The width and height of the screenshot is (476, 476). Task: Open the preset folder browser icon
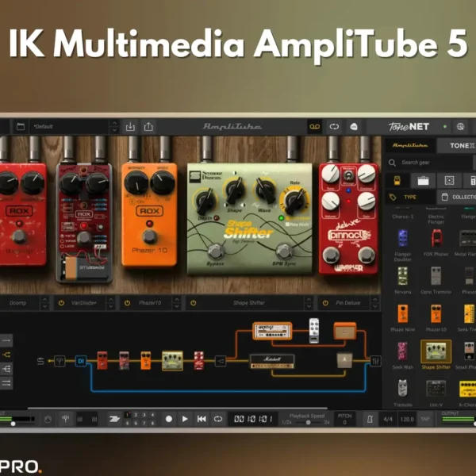point(21,126)
